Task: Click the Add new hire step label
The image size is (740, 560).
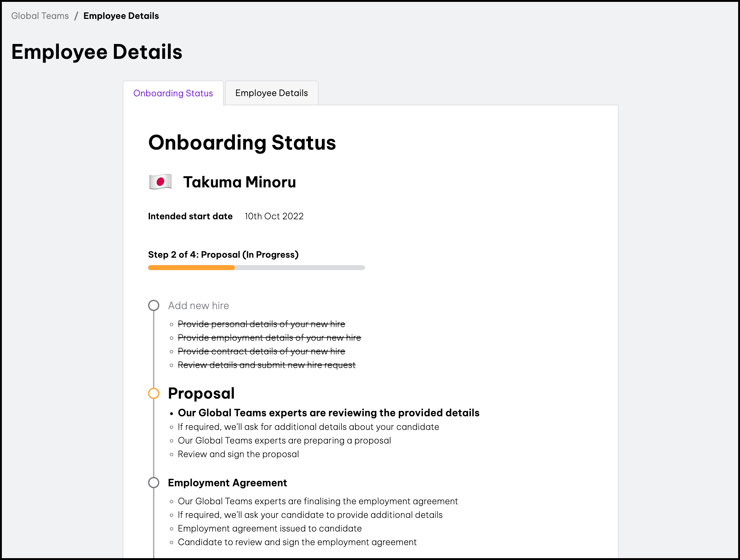Action: [198, 306]
